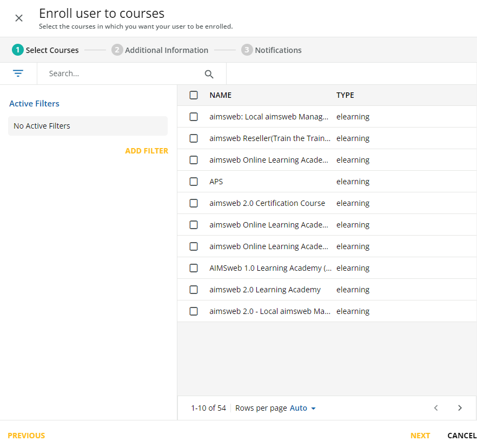477x448 pixels.
Task: Close the Enroll user to courses dialog
Action: [19, 18]
